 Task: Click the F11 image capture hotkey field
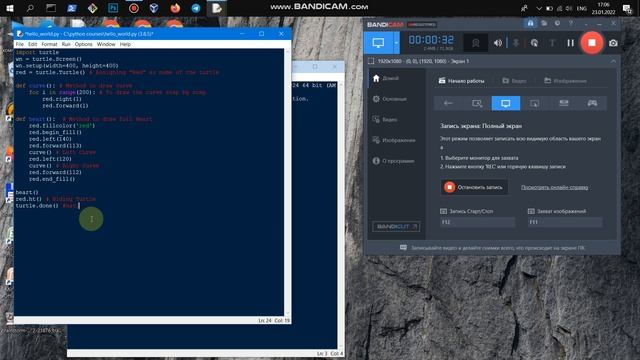click(x=565, y=222)
